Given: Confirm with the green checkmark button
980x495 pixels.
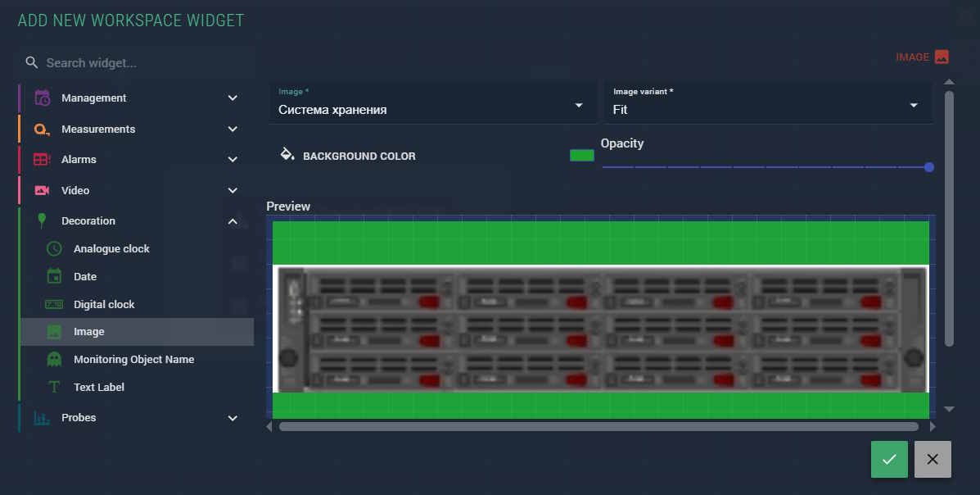Looking at the screenshot, I should click(x=889, y=459).
